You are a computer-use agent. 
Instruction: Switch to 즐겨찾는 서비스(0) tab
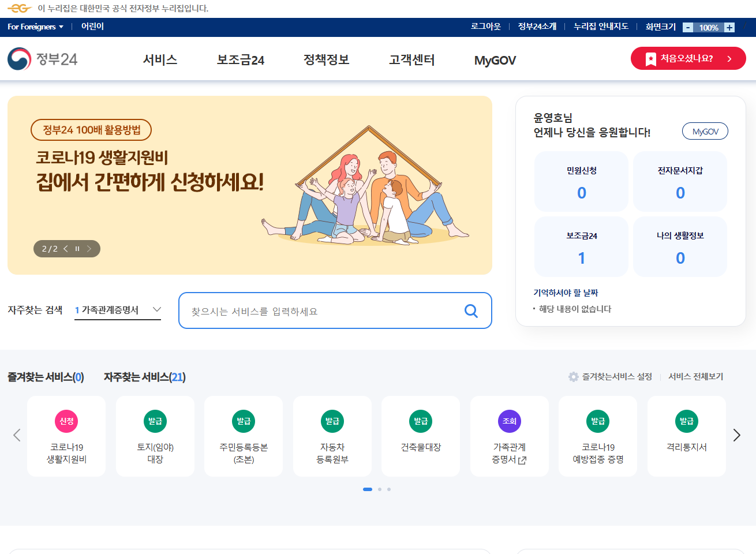pyautogui.click(x=46, y=377)
